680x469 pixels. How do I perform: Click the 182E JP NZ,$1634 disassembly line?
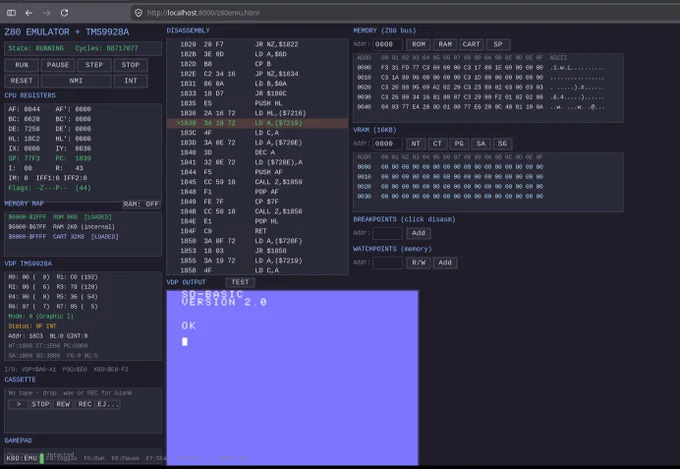(x=257, y=74)
